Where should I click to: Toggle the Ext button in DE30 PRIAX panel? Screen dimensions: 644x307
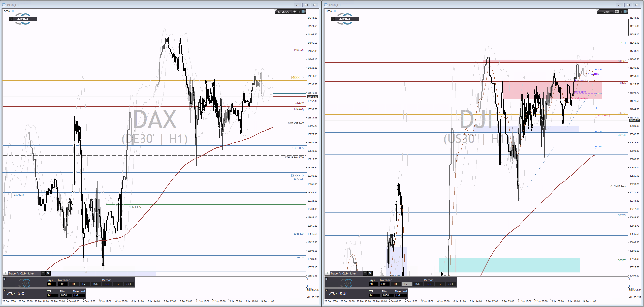pyautogui.click(x=85, y=284)
